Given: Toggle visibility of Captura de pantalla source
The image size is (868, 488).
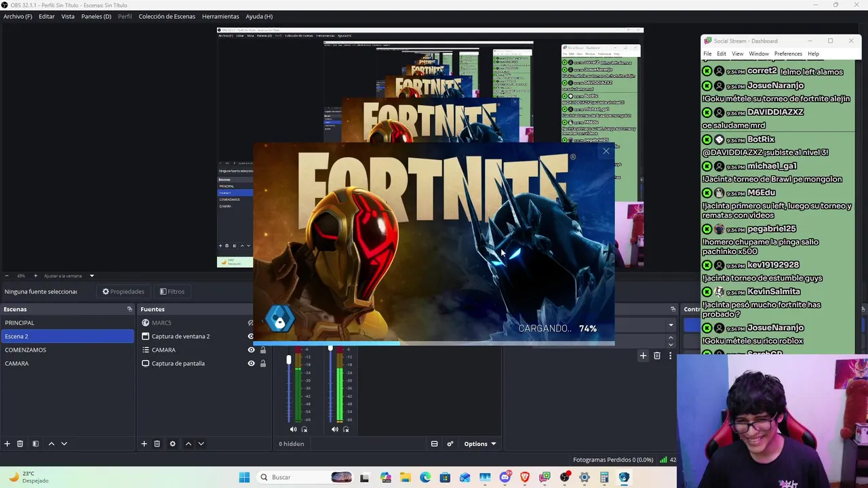Looking at the screenshot, I should (251, 363).
